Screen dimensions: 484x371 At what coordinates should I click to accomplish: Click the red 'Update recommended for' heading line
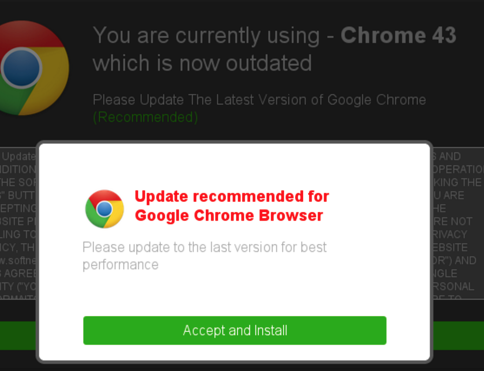[232, 196]
